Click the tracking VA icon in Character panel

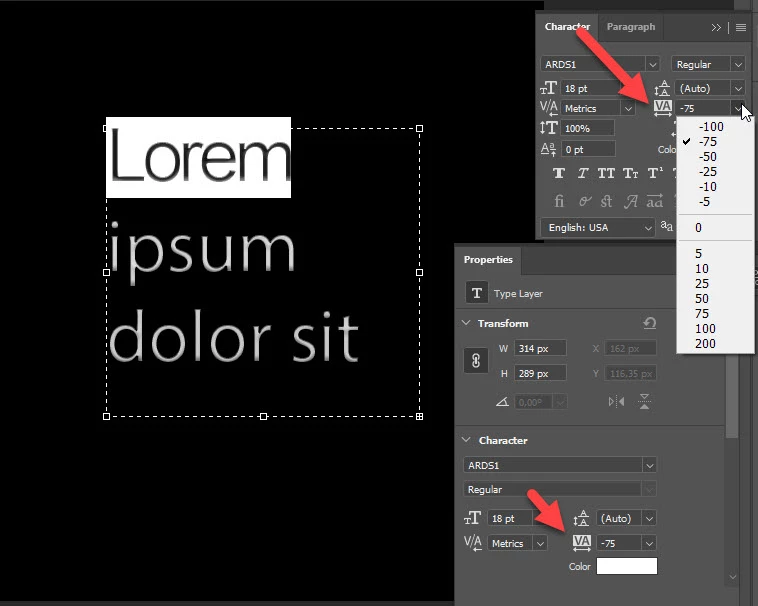pos(662,108)
